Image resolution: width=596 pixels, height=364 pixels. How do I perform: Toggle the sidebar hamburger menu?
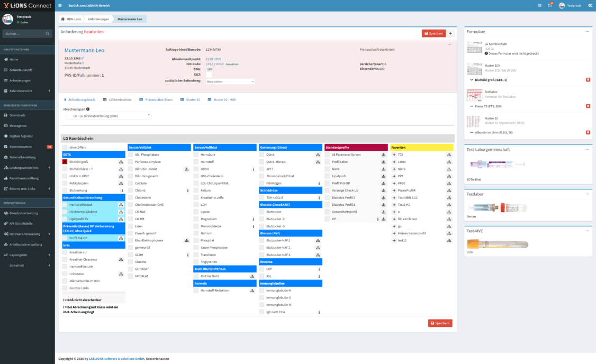[60, 5]
